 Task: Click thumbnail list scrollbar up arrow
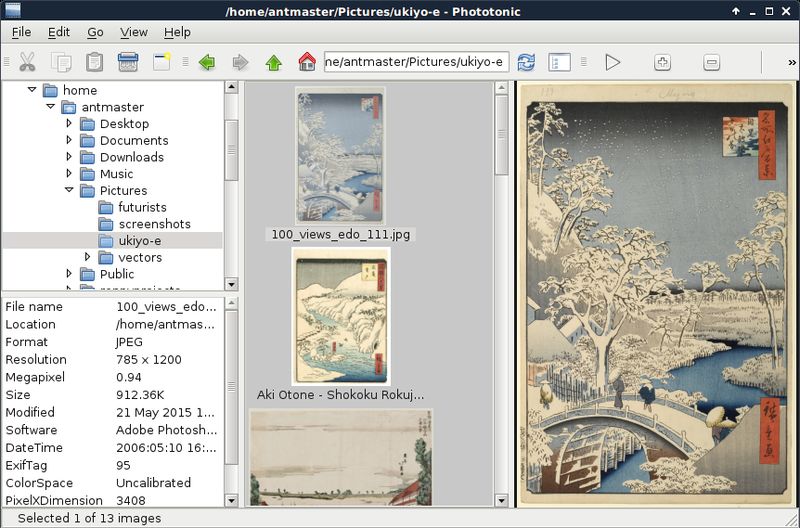point(501,88)
